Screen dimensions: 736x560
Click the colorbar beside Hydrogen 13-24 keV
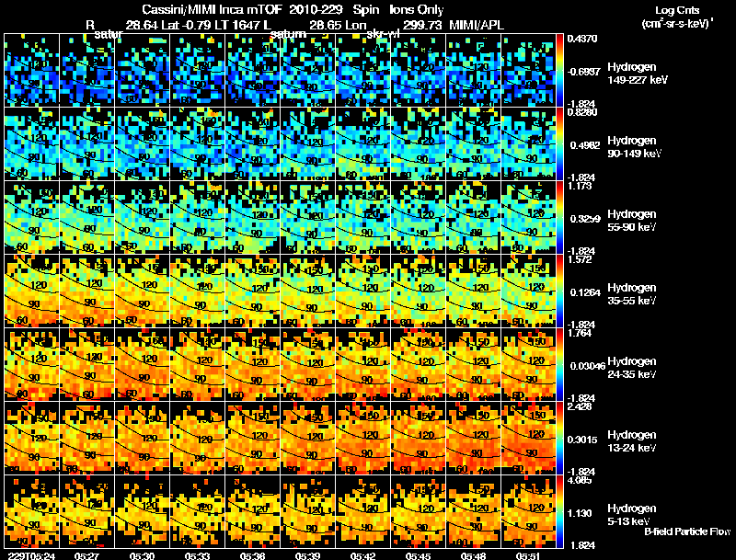[x=560, y=439]
